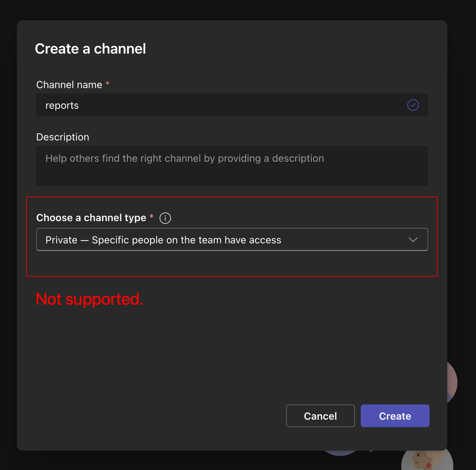Click the 'Choose a channel type' label
This screenshot has width=476, height=470.
[91, 218]
